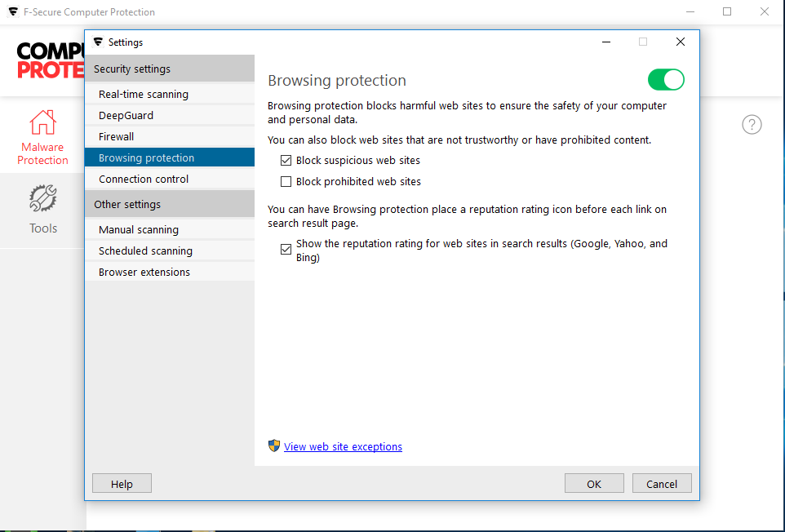Switch to Manual scanning settings
This screenshot has width=785, height=532.
170,229
